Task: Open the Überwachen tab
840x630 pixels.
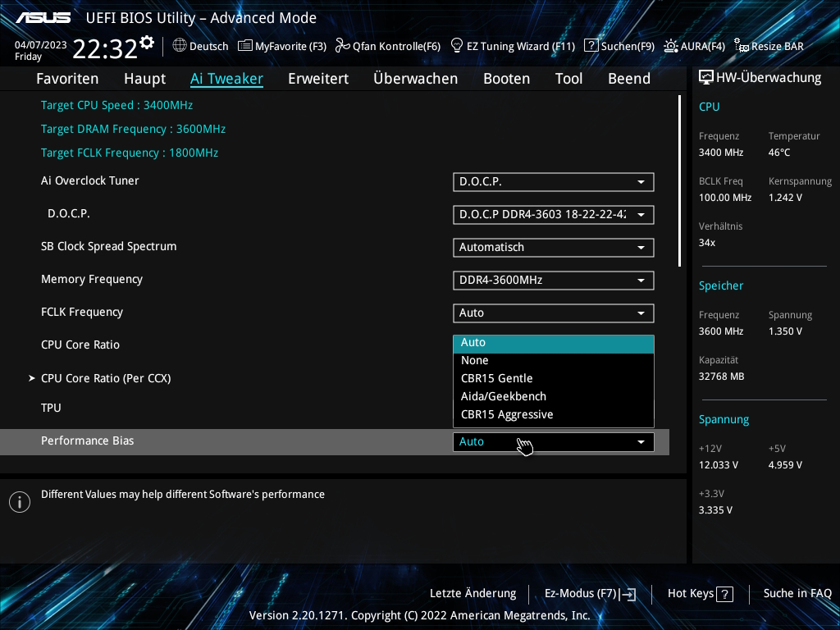Action: (x=415, y=79)
